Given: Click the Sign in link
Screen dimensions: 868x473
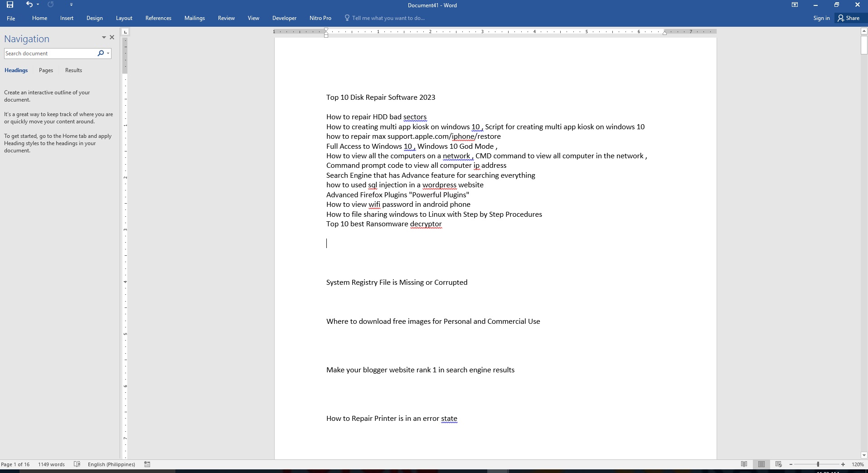Looking at the screenshot, I should coord(821,18).
